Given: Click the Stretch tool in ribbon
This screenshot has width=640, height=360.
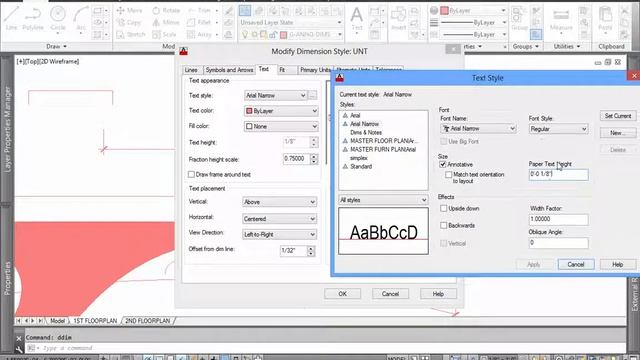Looking at the screenshot, I should pos(131,35).
